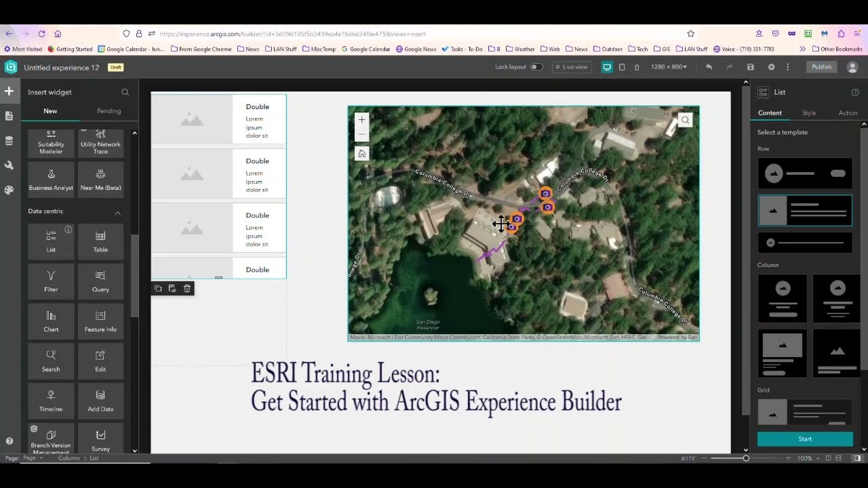The image size is (868, 488).
Task: Open the map search magnifier
Action: 685,120
